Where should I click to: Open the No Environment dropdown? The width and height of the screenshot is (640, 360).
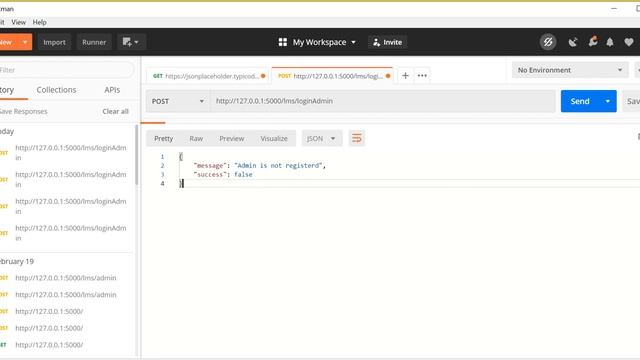point(569,70)
